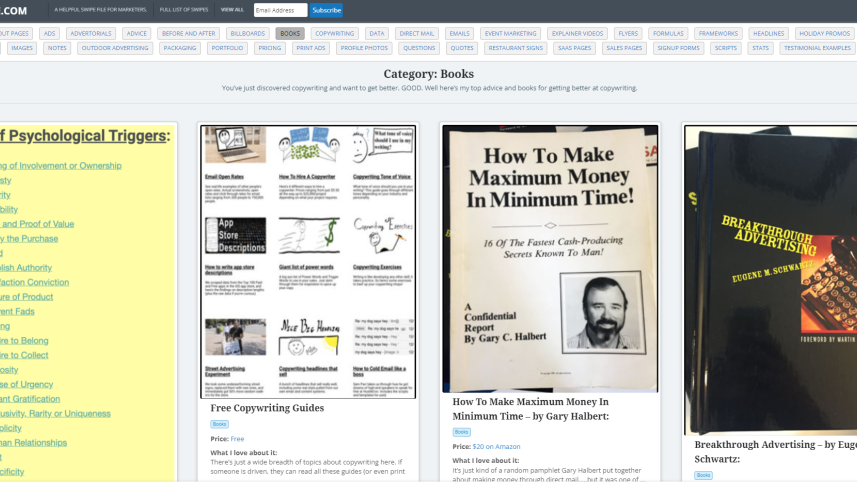Select the Restaurant Signs category tag
Viewport: 857px width, 482px height.
click(x=516, y=48)
